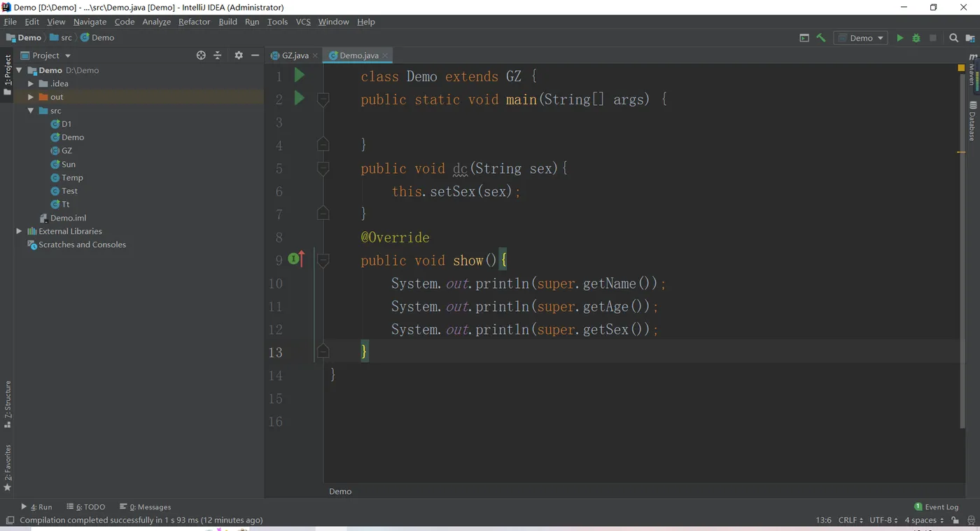
Task: Open the Event Log tool window
Action: [x=936, y=506]
